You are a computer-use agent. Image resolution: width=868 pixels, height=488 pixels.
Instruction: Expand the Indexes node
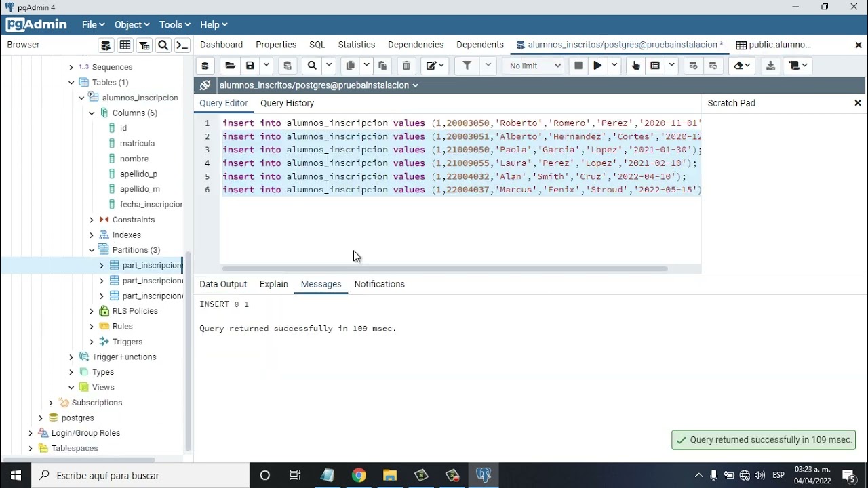[x=92, y=235]
